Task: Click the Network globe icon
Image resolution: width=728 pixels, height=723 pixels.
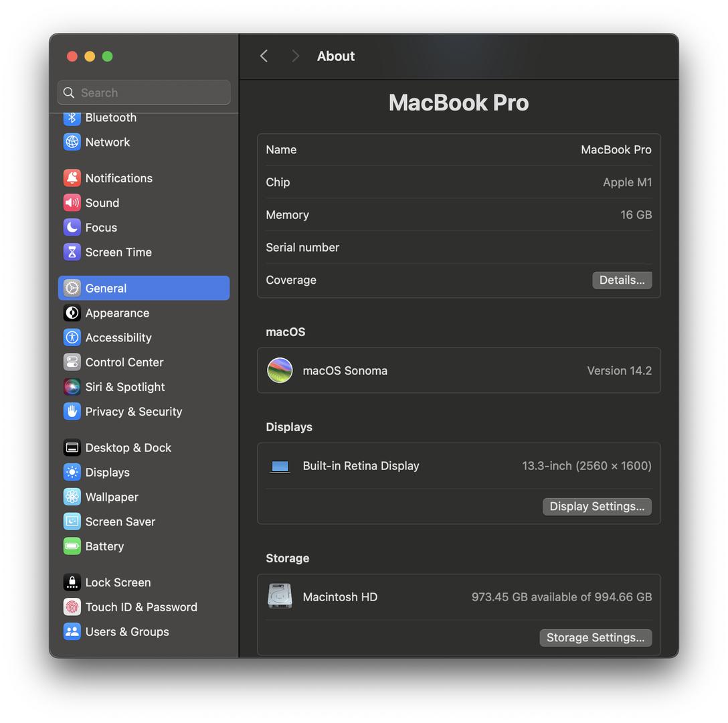Action: coord(72,142)
